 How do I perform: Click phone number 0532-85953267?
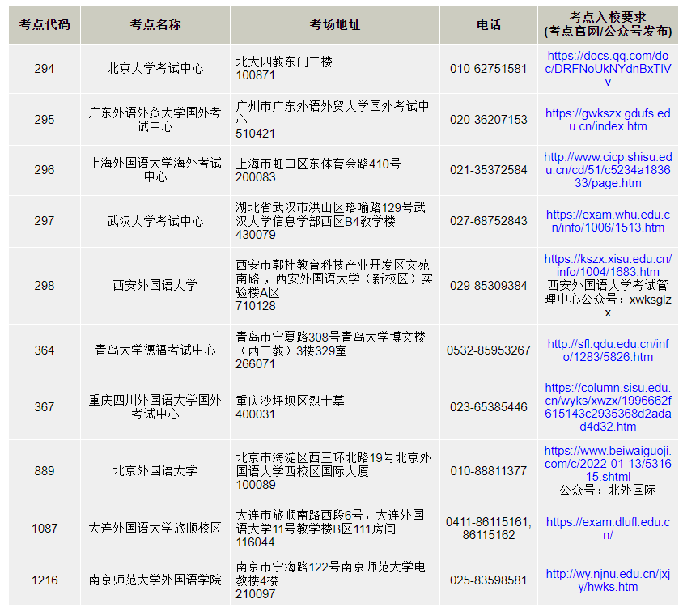489,350
